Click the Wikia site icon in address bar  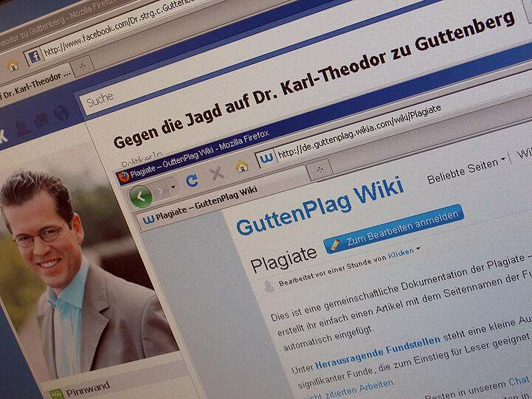tap(266, 159)
